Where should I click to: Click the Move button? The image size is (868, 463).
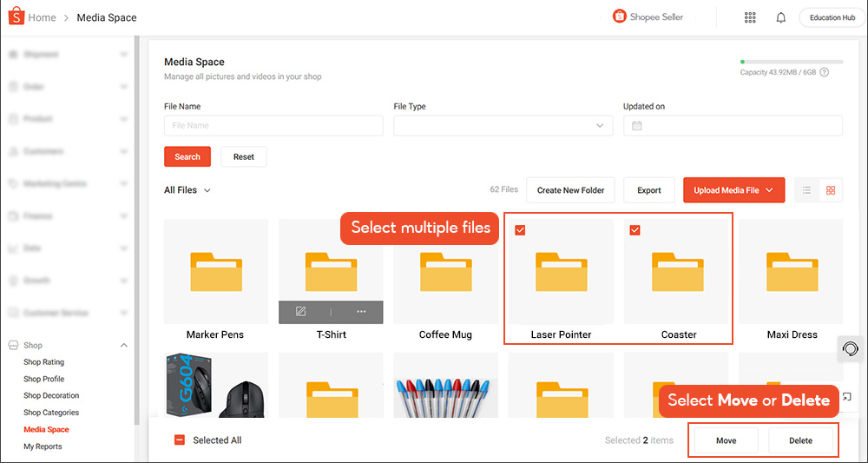(x=726, y=440)
